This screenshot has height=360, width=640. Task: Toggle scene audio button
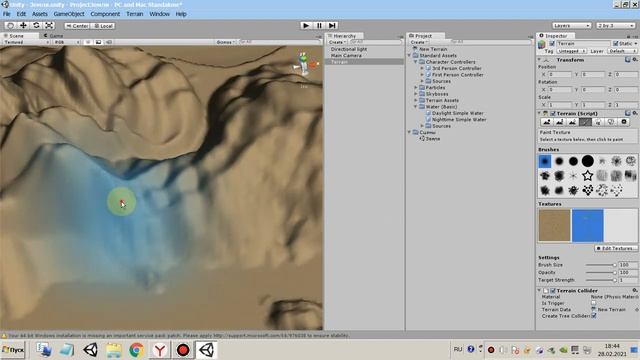(x=109, y=42)
